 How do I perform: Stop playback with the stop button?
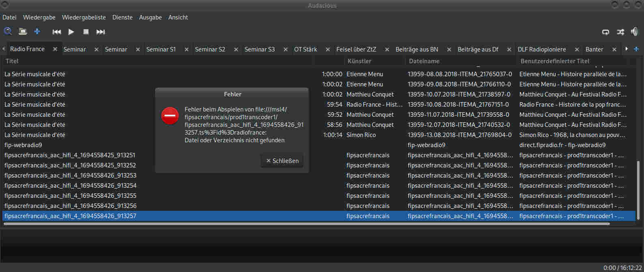click(86, 32)
